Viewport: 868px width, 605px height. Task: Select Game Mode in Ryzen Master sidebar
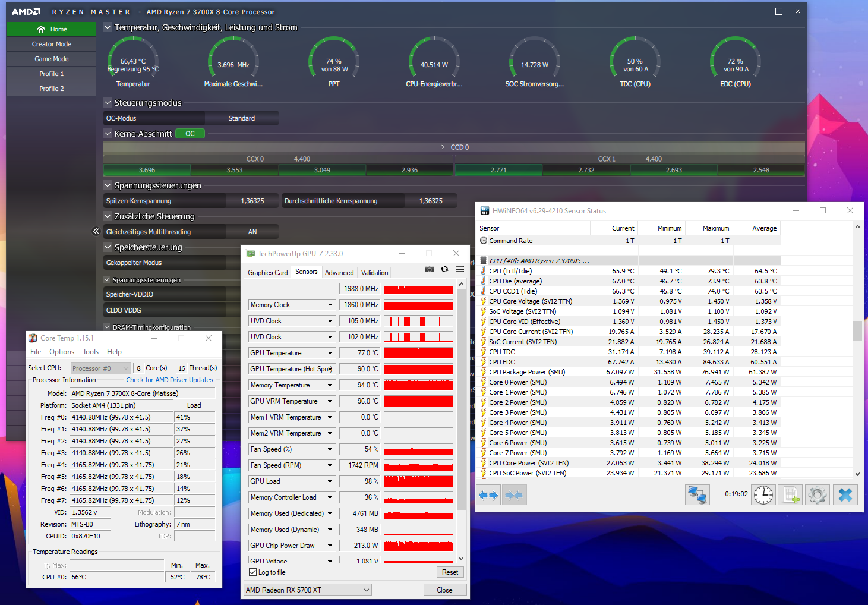click(52, 59)
